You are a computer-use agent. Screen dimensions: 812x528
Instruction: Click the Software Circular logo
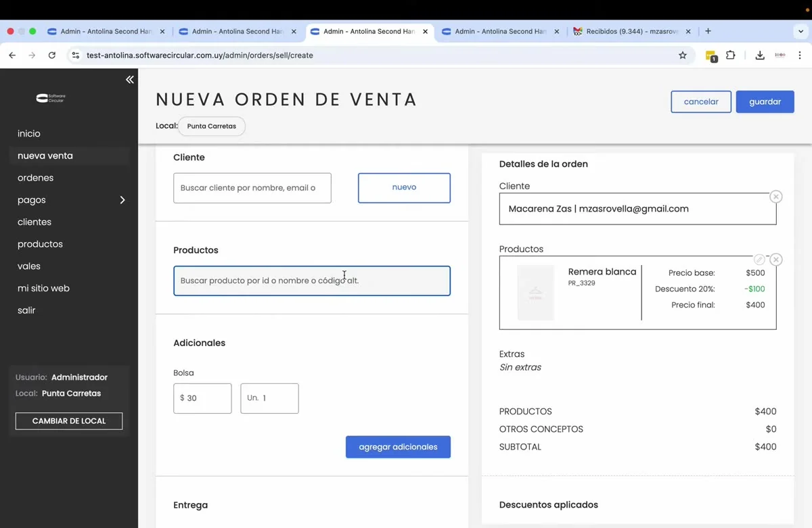(51, 98)
